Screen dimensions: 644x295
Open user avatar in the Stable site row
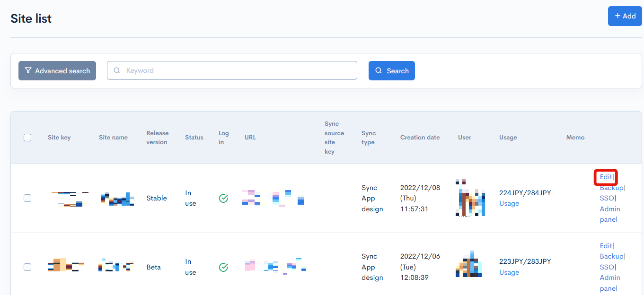[x=470, y=198]
